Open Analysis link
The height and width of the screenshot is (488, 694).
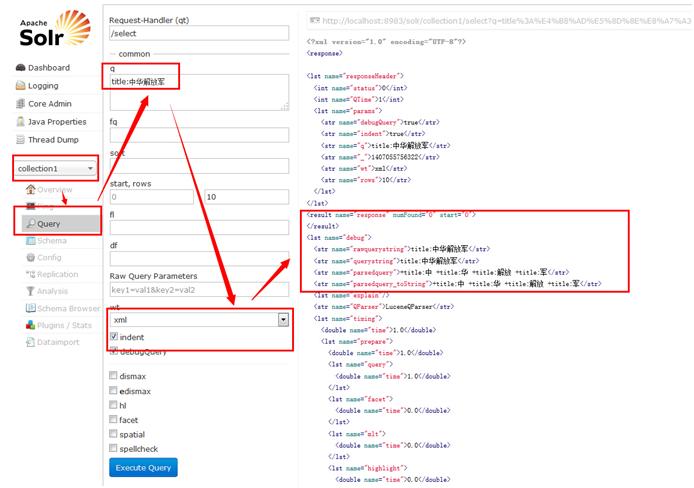point(52,291)
